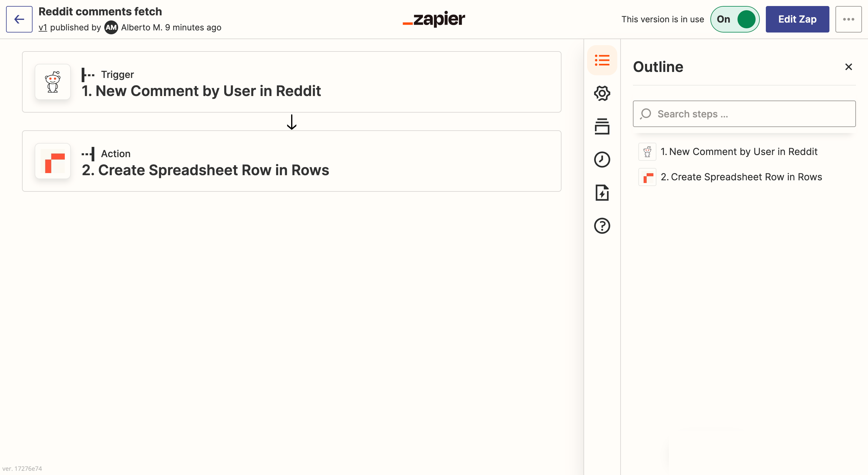Open the Settings gear icon
The width and height of the screenshot is (868, 475).
click(x=602, y=93)
